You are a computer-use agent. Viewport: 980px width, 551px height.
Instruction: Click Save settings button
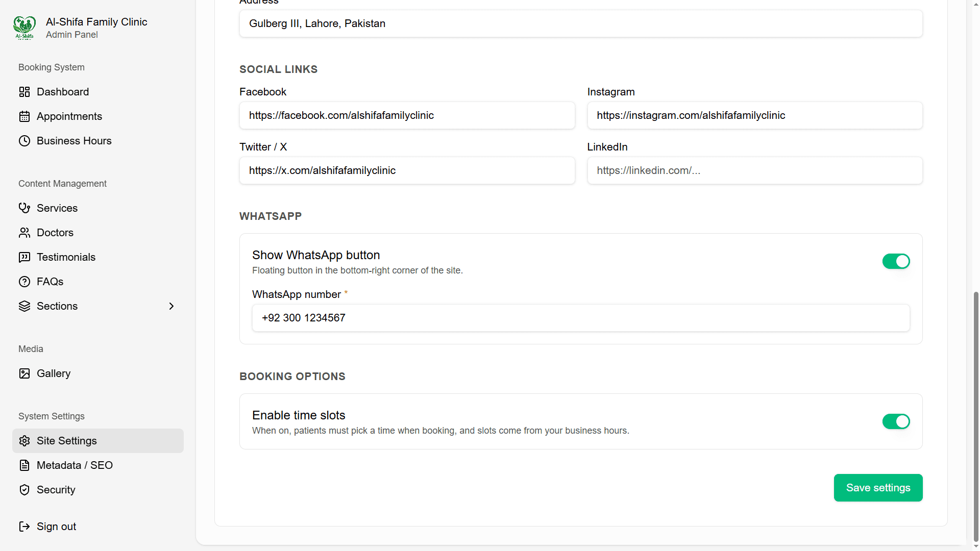878,488
